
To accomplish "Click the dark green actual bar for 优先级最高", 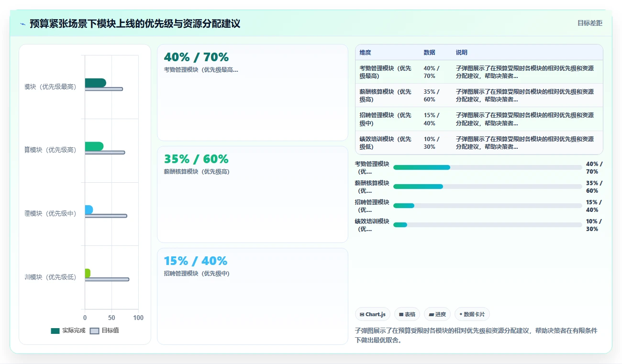I will pyautogui.click(x=95, y=83).
